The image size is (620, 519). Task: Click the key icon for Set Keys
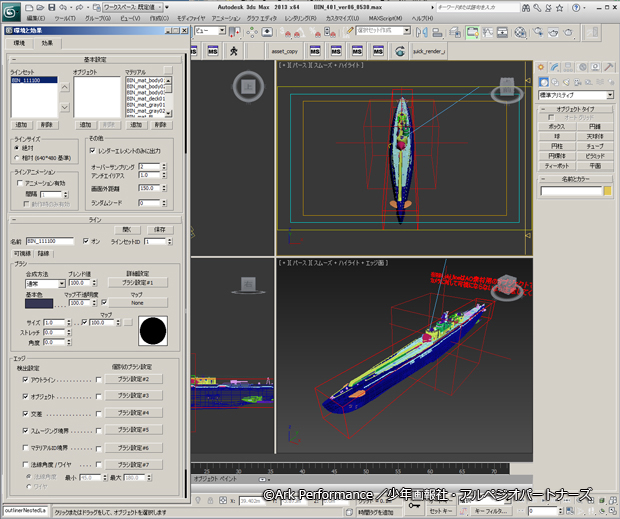point(414,506)
